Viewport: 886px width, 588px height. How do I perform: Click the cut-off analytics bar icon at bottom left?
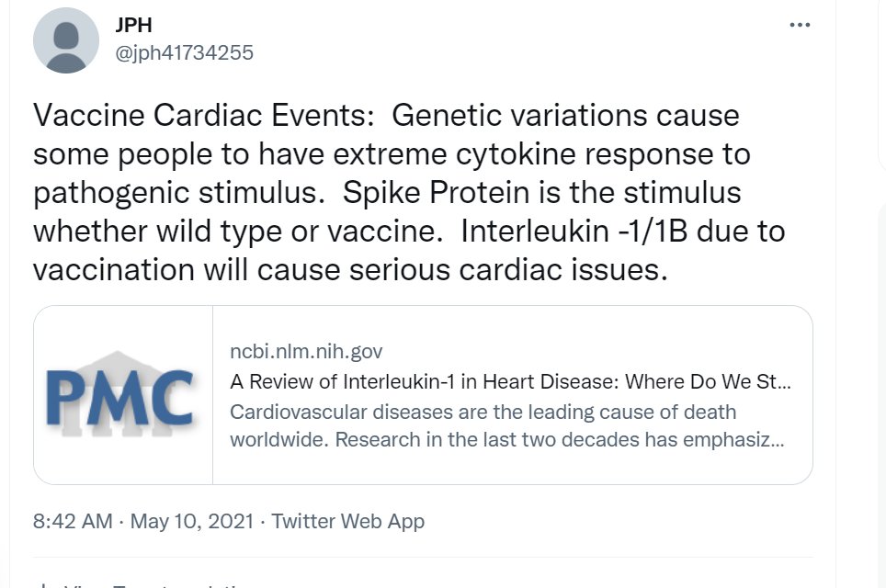[x=43, y=585]
